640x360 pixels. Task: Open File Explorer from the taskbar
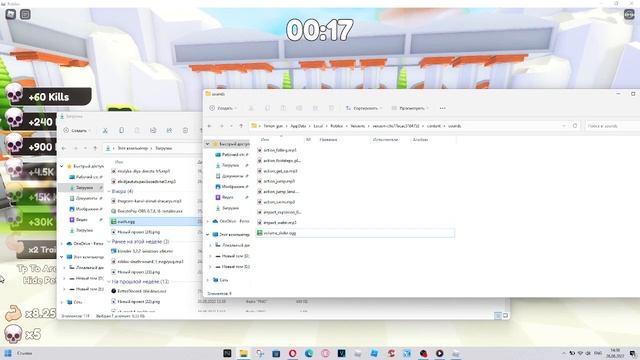(244, 353)
